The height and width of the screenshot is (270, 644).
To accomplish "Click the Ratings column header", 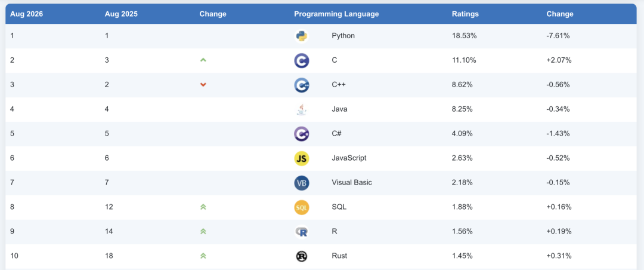I will tap(465, 14).
